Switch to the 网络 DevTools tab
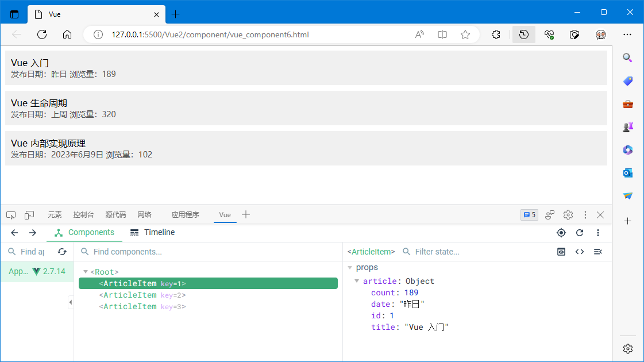 tap(144, 215)
